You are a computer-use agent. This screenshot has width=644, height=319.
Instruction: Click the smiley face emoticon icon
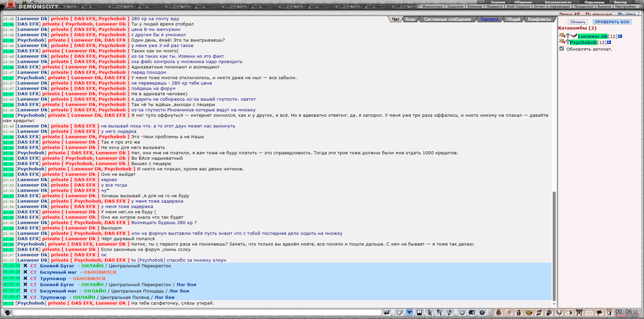click(x=462, y=313)
